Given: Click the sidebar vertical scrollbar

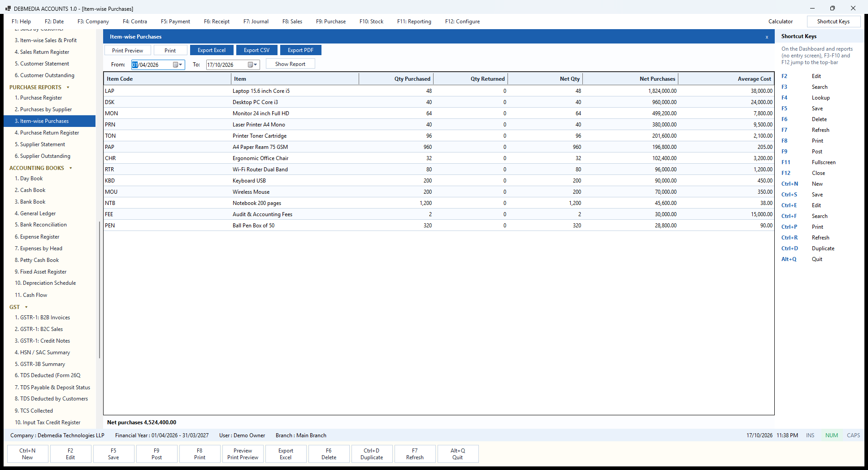Looking at the screenshot, I should (x=99, y=289).
